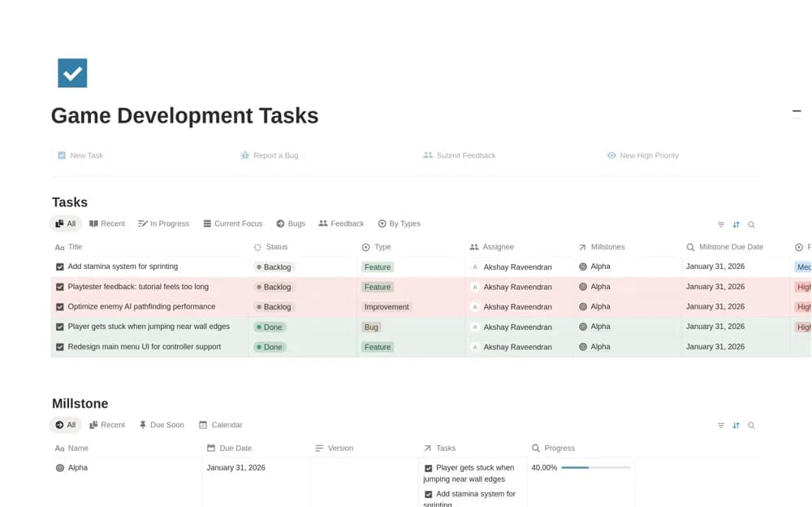
Task: Switch to the By Types tab
Action: tap(400, 224)
